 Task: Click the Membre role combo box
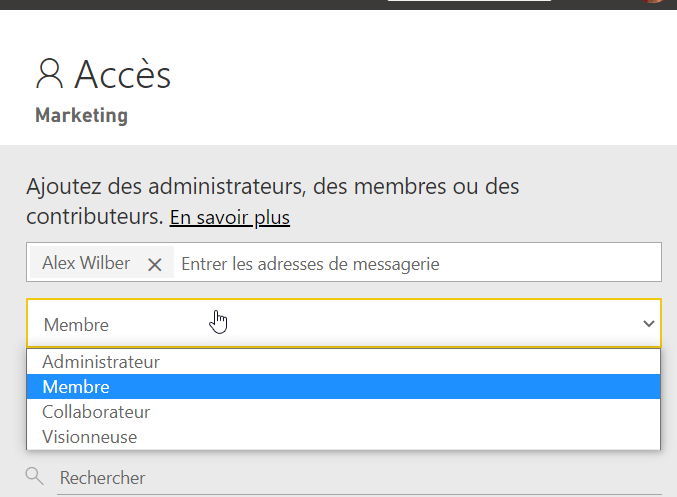pos(330,324)
